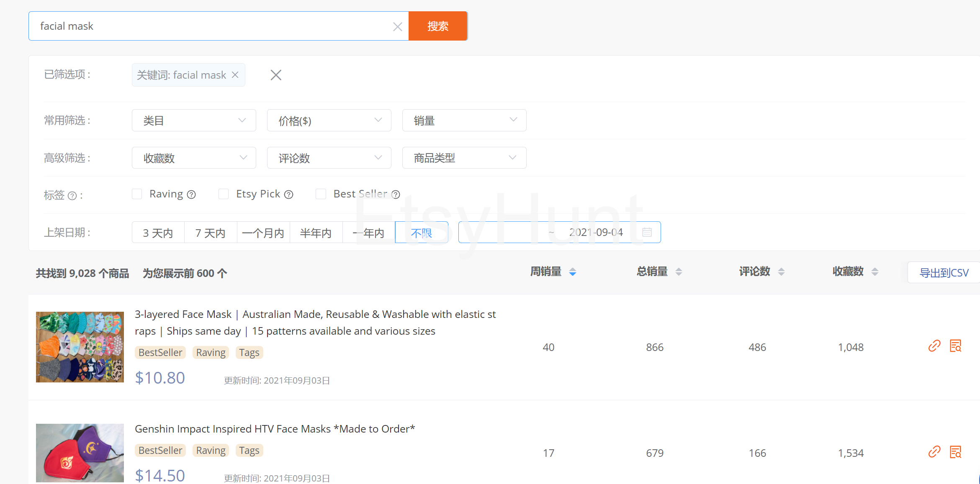Viewport: 980px width, 484px height.
Task: Click review count 166
Action: pyautogui.click(x=757, y=453)
